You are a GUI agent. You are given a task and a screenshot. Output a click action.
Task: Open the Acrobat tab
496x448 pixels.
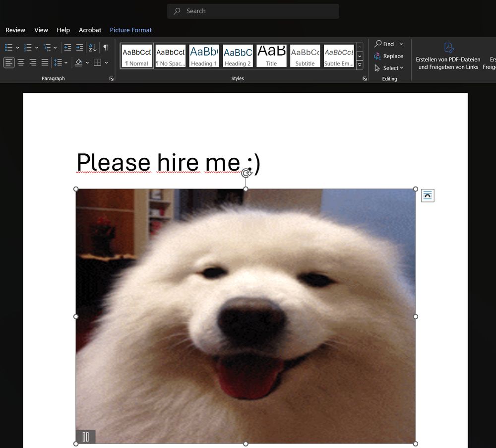(x=90, y=30)
